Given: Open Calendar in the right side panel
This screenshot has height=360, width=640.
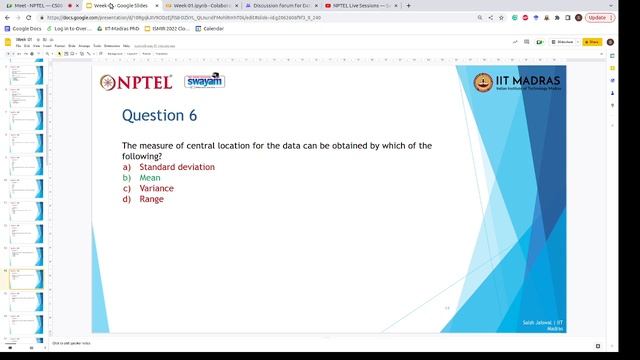Looking at the screenshot, I should pyautogui.click(x=612, y=56).
